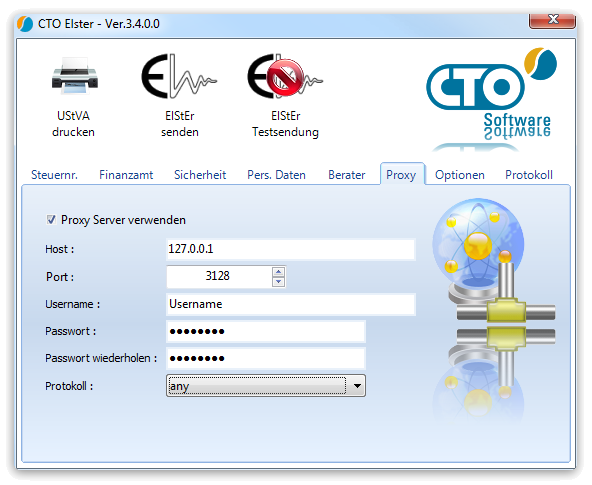Select the Berater tab
The width and height of the screenshot is (592, 485).
pyautogui.click(x=347, y=175)
